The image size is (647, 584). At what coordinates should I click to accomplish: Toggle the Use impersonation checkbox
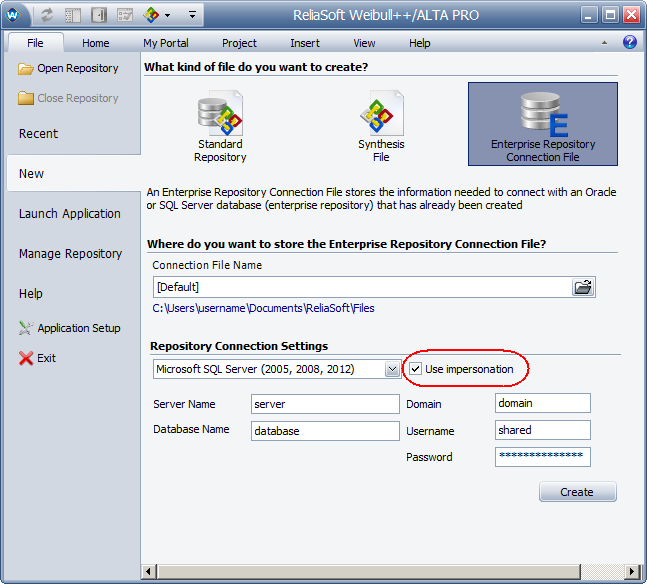tap(416, 369)
